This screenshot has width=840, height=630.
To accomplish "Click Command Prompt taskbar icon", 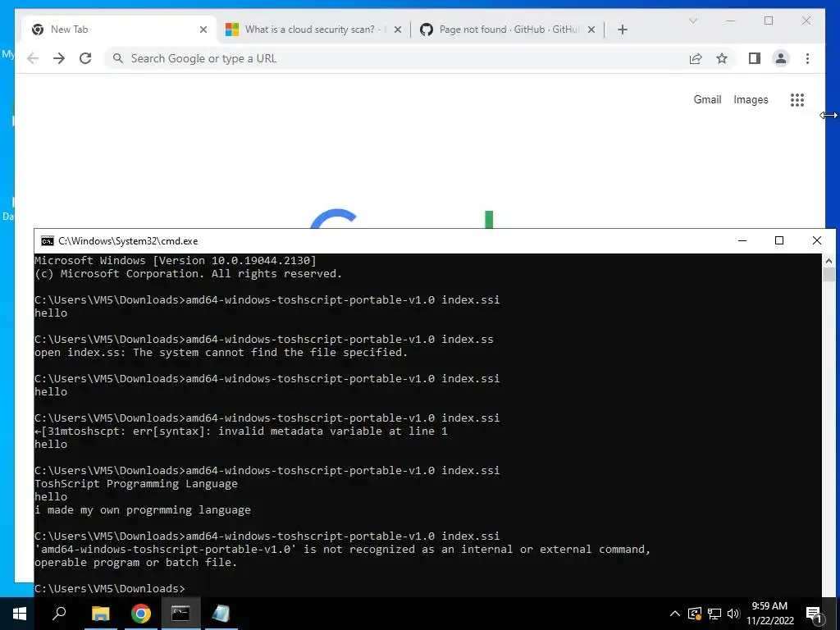I will (x=180, y=614).
